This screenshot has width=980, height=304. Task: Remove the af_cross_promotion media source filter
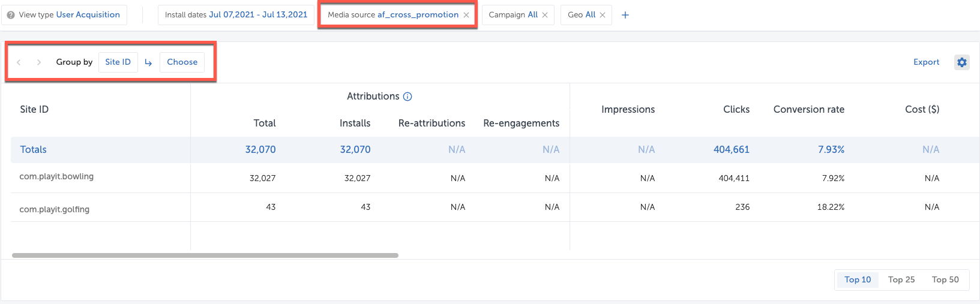click(466, 15)
